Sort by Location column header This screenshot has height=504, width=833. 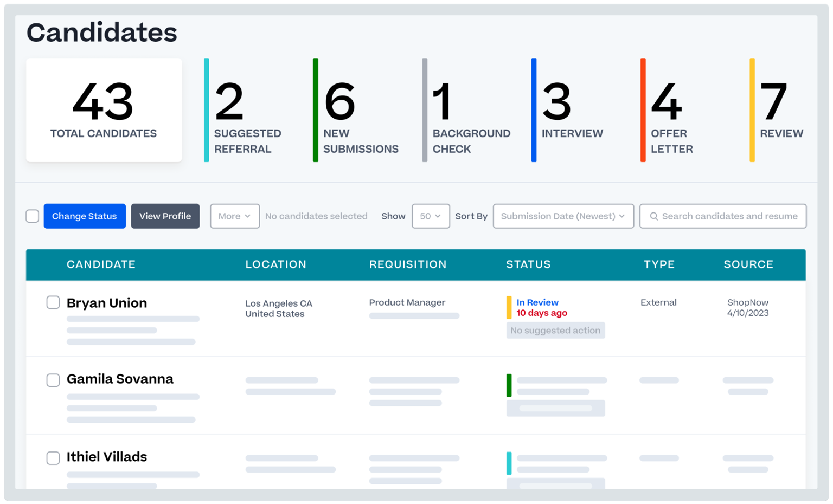point(275,264)
